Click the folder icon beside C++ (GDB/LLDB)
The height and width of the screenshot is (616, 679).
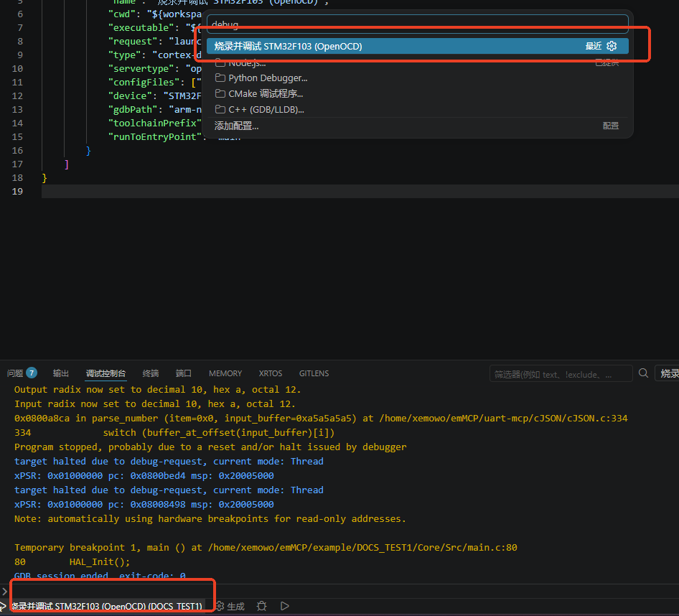point(220,109)
